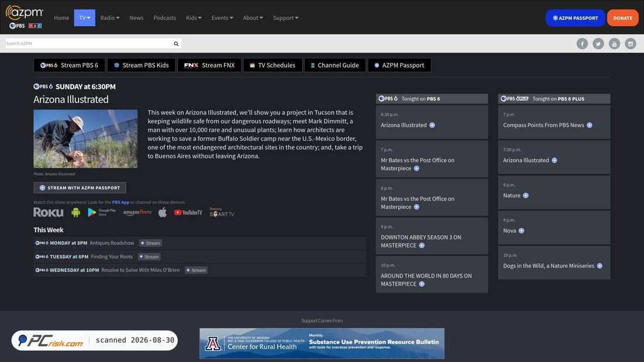The width and height of the screenshot is (644, 362).
Task: Click Passport icon beside Nova
Action: coord(521,230)
